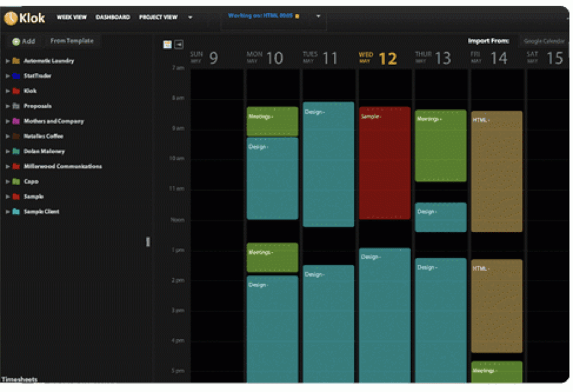Select Monday morning teal Design entry
Screen dimensions: 573x392
pyautogui.click(x=272, y=178)
